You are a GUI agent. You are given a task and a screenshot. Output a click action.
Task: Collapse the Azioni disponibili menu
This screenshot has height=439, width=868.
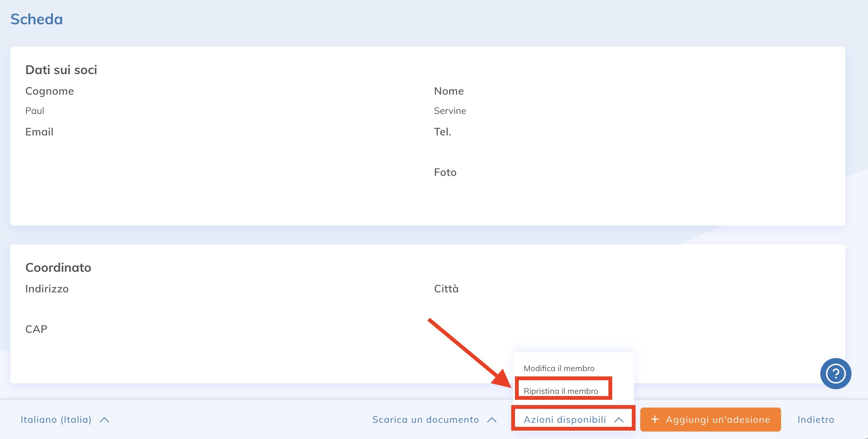[565, 419]
